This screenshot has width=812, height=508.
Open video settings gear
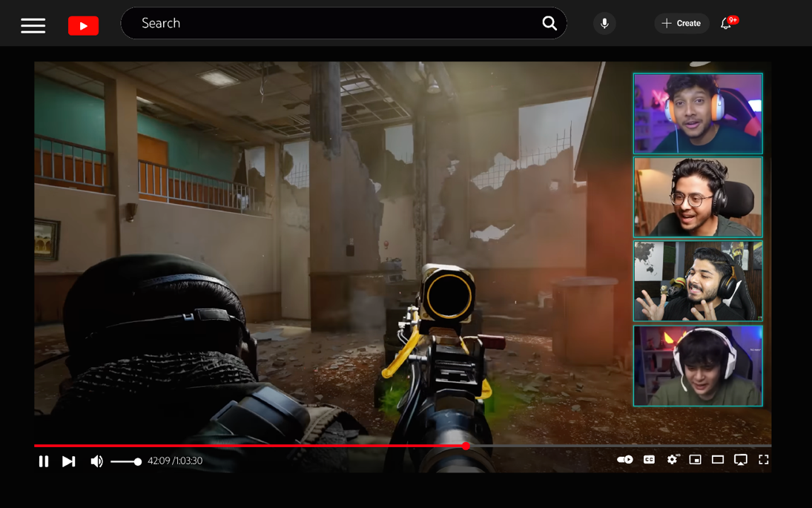click(x=673, y=459)
